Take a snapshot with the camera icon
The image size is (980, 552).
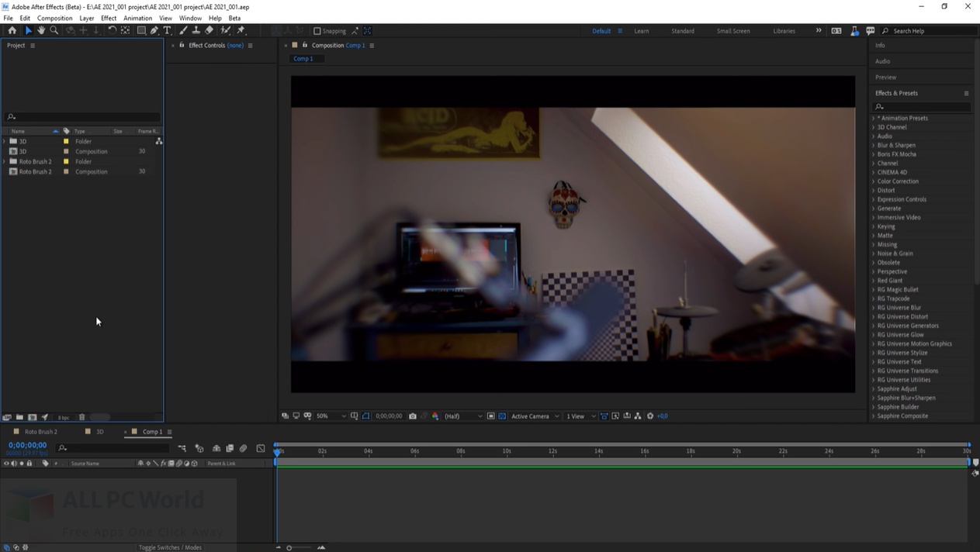(413, 416)
